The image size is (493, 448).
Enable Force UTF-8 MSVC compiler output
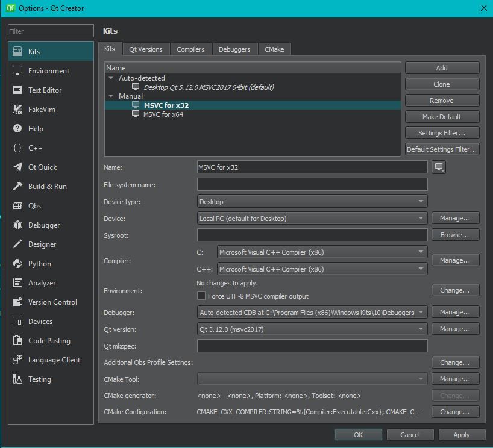click(x=201, y=296)
